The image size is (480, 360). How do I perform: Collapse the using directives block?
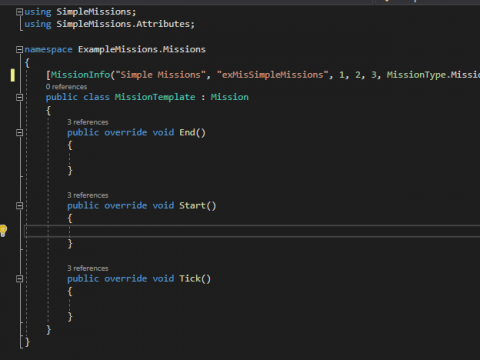tap(19, 12)
